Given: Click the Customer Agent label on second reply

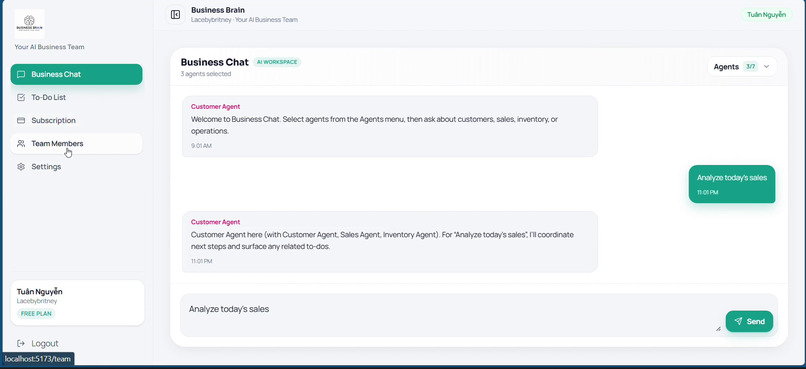Looking at the screenshot, I should [215, 222].
